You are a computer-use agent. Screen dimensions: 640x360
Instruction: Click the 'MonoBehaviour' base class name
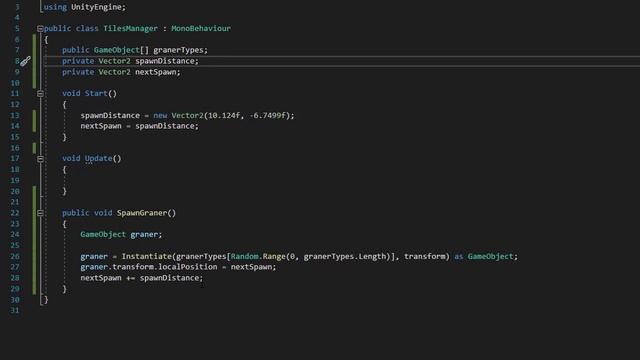pyautogui.click(x=201, y=28)
